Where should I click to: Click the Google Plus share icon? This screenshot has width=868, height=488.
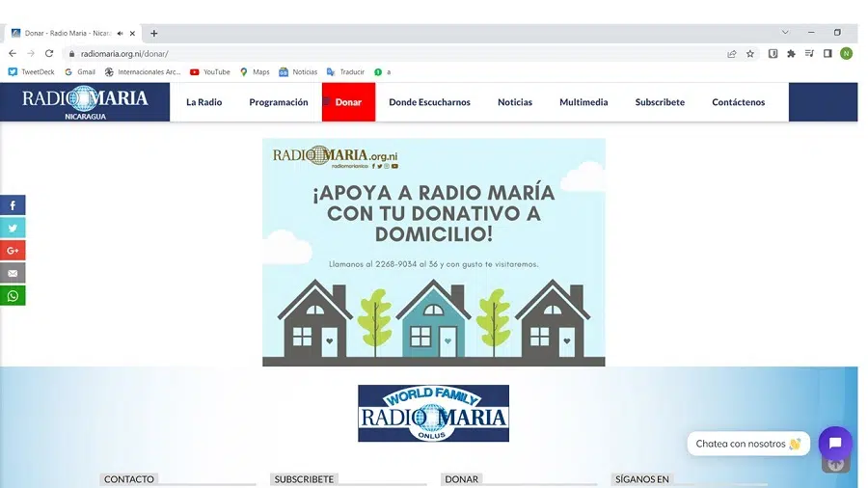[x=13, y=251]
